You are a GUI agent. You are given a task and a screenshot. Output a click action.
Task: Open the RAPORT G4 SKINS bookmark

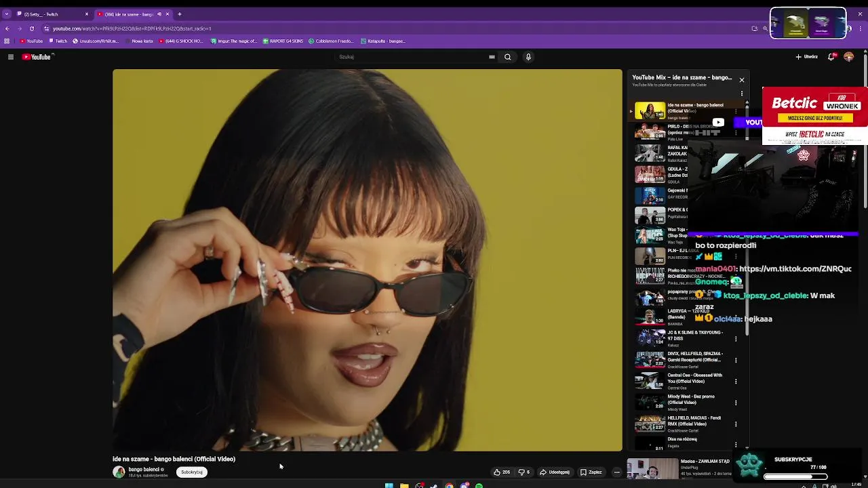[x=283, y=41]
